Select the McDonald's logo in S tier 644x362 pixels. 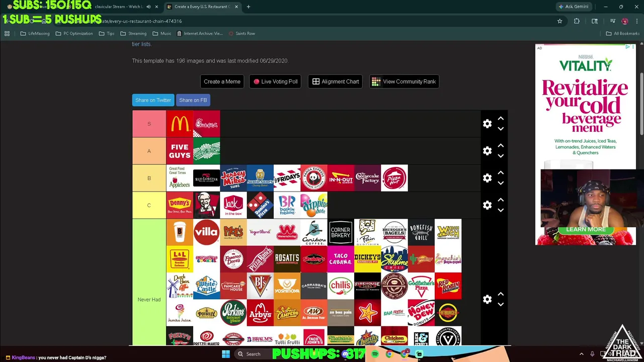(180, 124)
